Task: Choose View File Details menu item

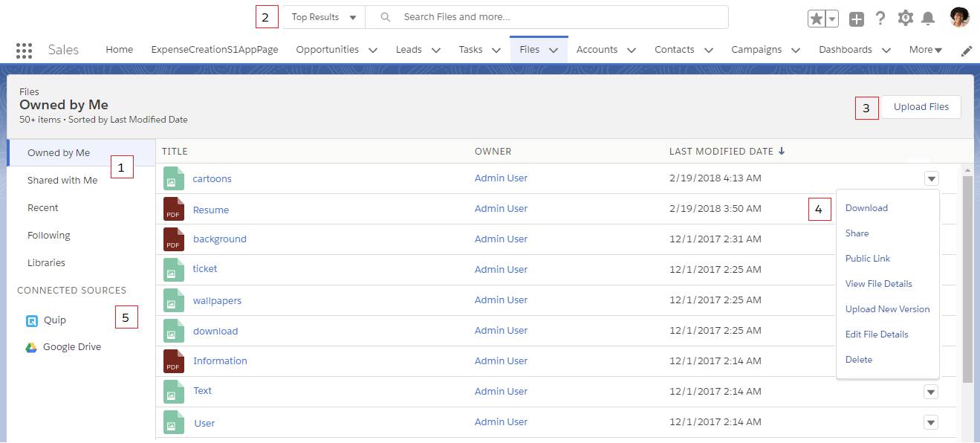Action: (879, 284)
